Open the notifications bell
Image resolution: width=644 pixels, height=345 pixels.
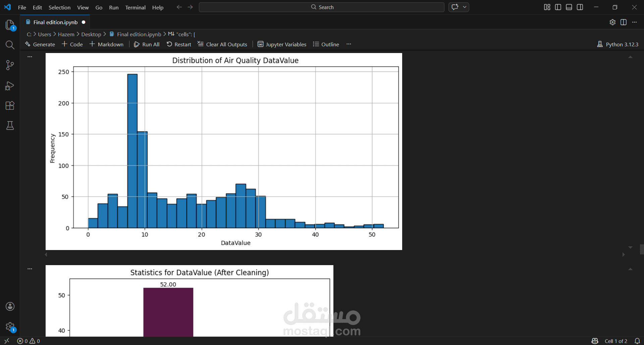click(x=637, y=341)
